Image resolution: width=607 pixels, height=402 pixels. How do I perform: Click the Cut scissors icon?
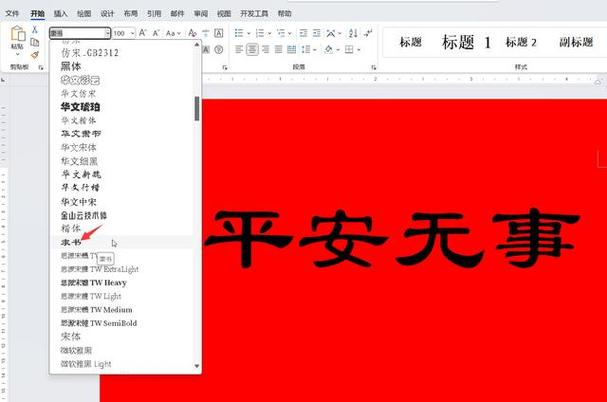(x=34, y=30)
